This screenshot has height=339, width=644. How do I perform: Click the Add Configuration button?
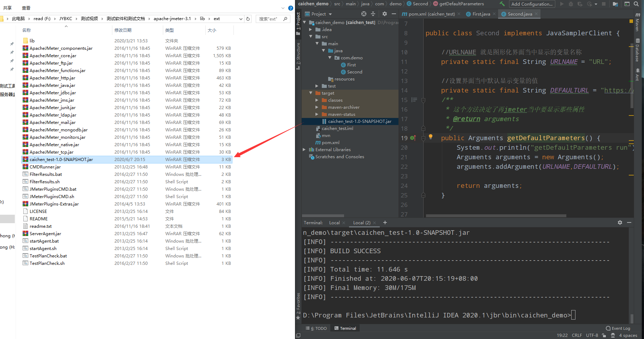532,4
